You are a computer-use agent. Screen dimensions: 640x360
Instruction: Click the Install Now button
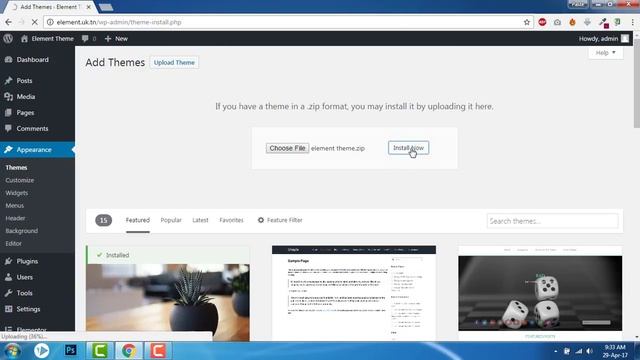[408, 148]
